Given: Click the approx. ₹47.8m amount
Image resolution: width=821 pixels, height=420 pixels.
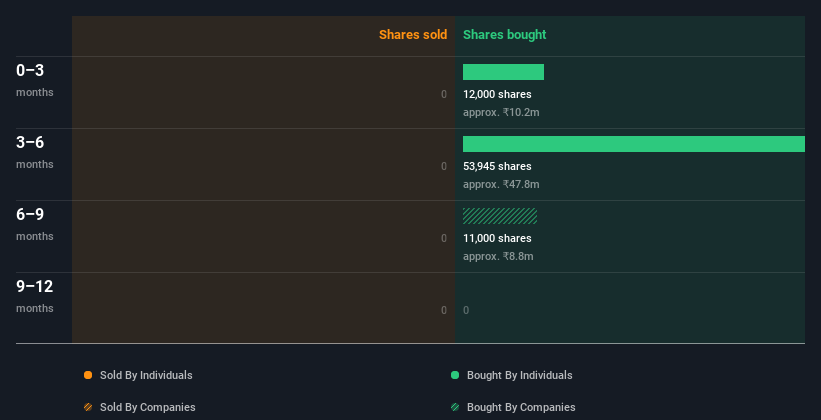Looking at the screenshot, I should 501,184.
